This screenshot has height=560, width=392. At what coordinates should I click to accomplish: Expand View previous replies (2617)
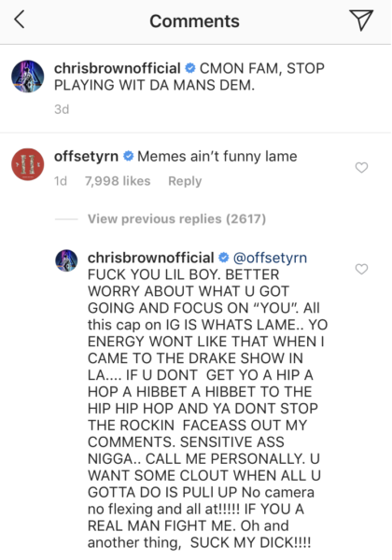coord(176,218)
